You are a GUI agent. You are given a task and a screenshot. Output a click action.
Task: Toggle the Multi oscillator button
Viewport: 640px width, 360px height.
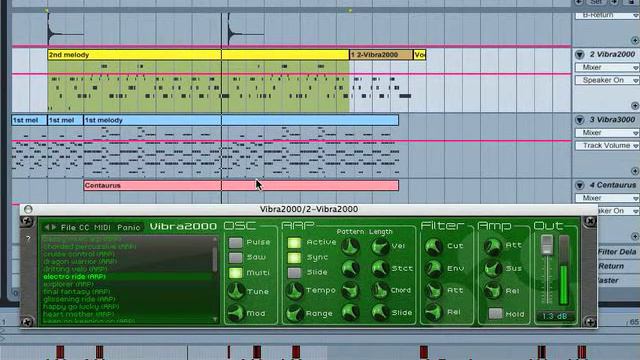(x=236, y=273)
